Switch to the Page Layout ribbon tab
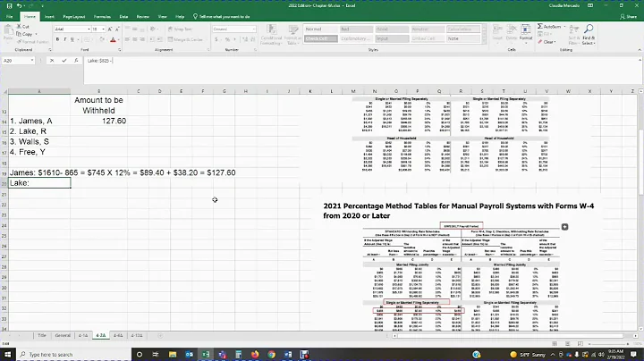The width and height of the screenshot is (644, 361). coord(74,17)
